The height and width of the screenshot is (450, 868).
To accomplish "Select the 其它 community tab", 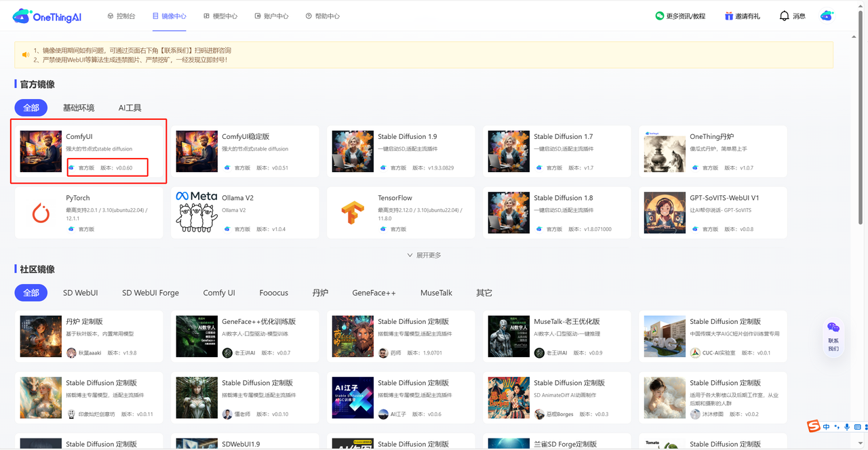I will [484, 293].
